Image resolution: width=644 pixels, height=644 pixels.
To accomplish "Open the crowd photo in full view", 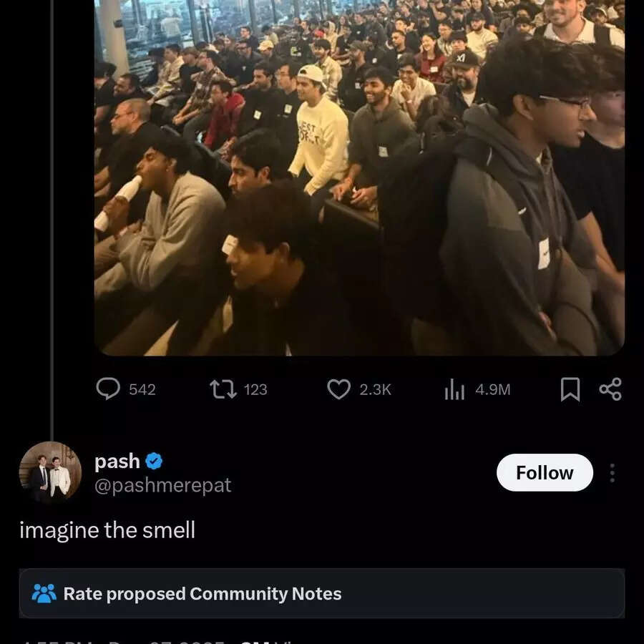I will click(x=359, y=177).
